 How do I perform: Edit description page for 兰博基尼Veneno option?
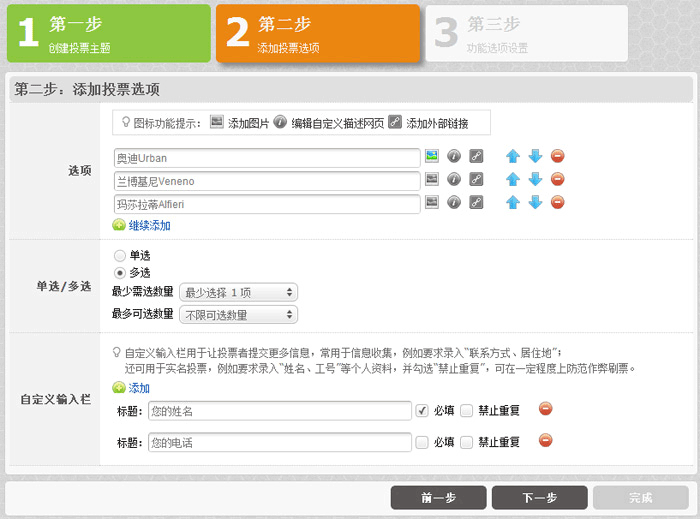coord(454,179)
